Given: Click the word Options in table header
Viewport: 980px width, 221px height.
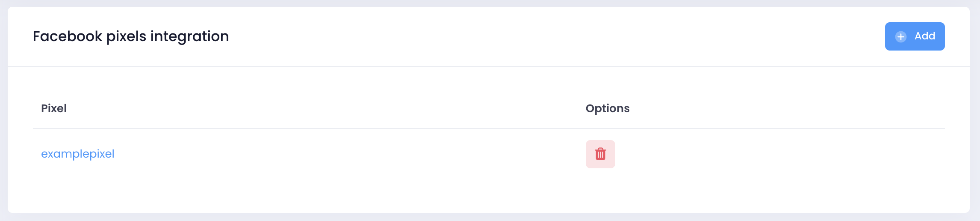Looking at the screenshot, I should (x=608, y=108).
